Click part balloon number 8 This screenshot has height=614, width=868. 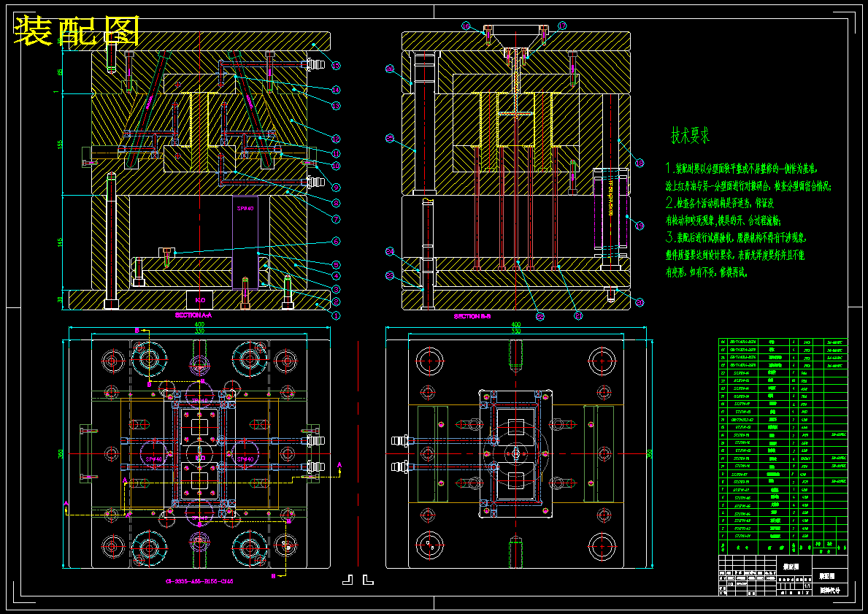click(336, 203)
